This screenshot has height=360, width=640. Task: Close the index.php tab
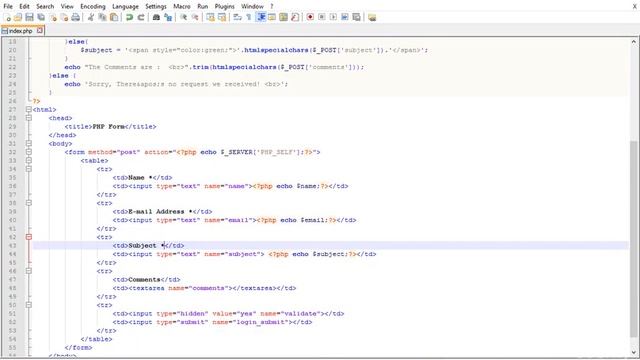click(40, 30)
